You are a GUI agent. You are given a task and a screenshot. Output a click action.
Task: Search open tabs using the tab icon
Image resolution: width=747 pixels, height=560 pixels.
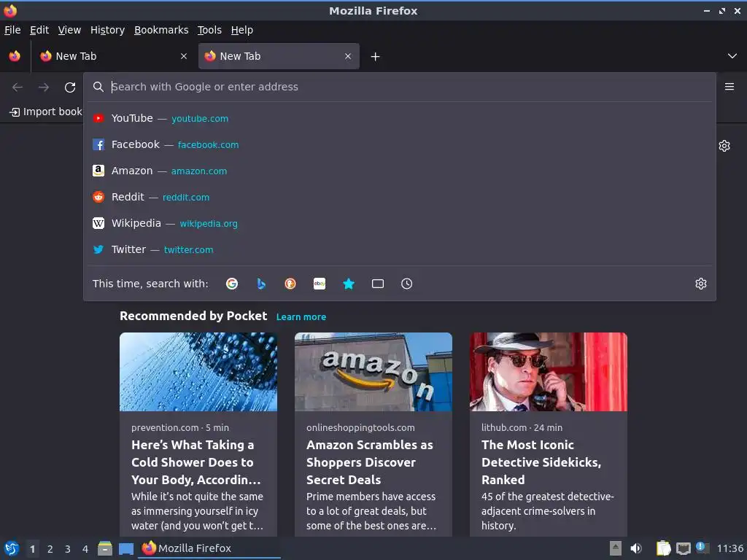point(378,284)
